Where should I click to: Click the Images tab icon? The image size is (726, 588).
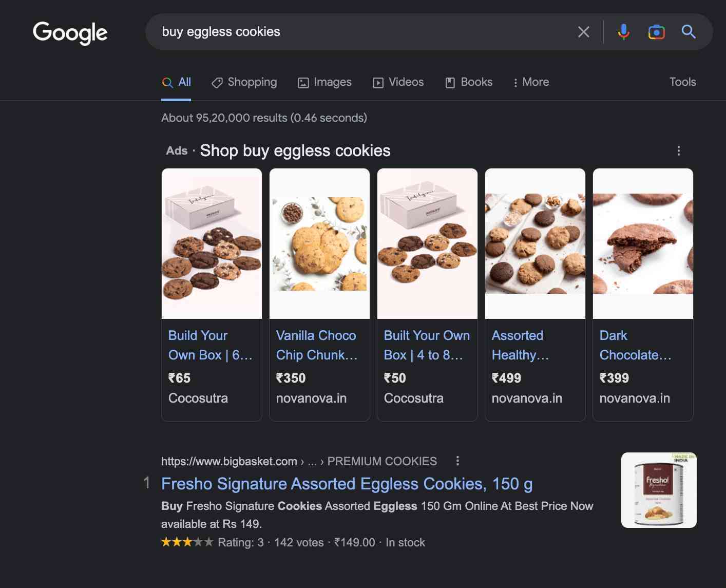[x=304, y=82]
